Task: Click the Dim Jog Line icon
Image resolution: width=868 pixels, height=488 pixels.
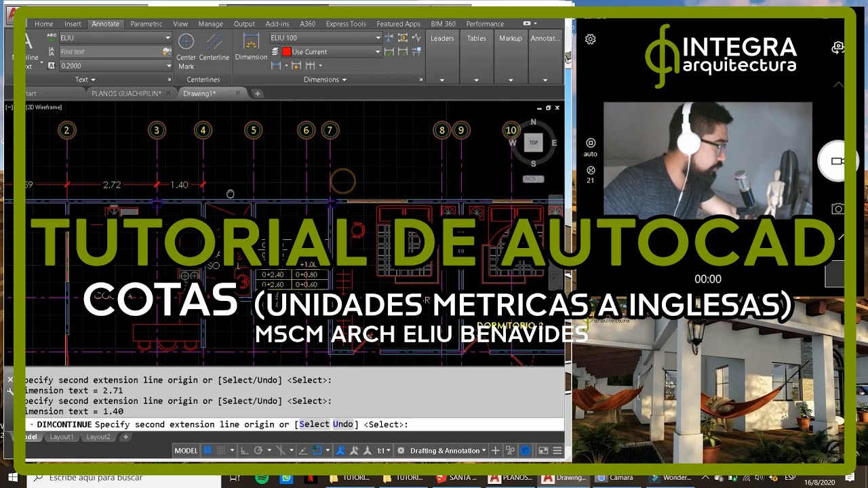Action: pyautogui.click(x=416, y=37)
